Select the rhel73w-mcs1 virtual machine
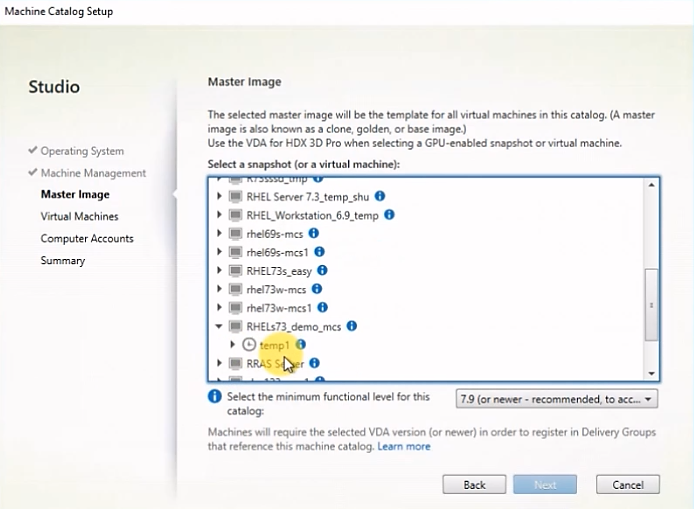The image size is (694, 509). pos(280,307)
